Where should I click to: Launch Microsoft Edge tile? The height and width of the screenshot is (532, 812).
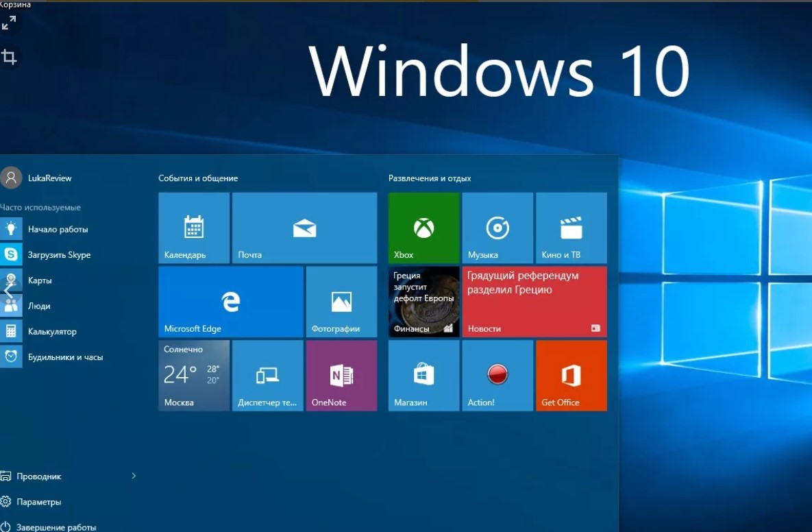pos(230,302)
